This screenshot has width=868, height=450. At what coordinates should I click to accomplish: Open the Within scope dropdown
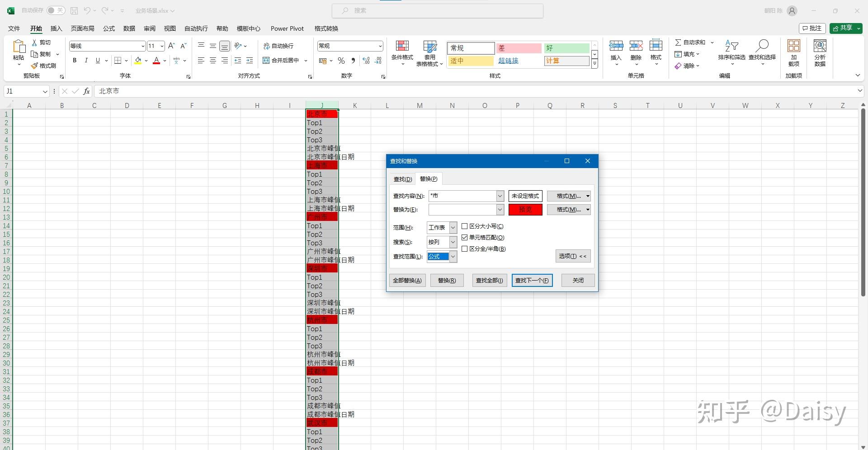[453, 228]
